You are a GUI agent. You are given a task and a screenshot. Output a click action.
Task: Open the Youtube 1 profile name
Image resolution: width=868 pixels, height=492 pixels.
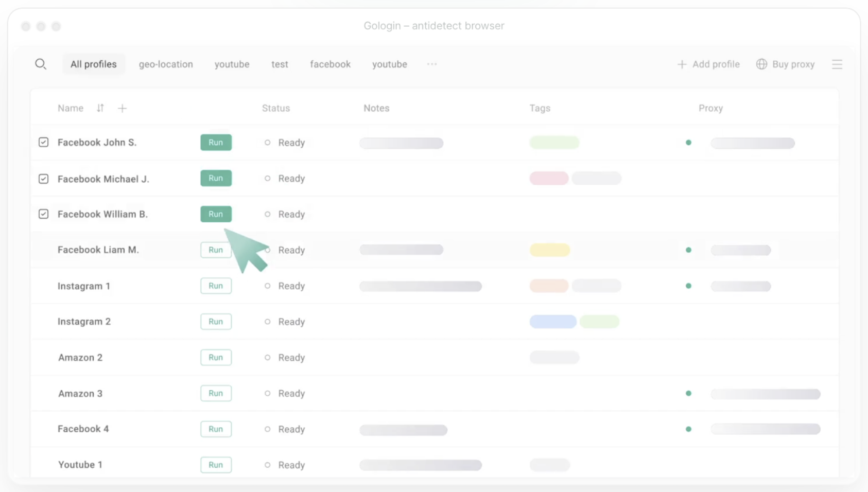pyautogui.click(x=80, y=465)
